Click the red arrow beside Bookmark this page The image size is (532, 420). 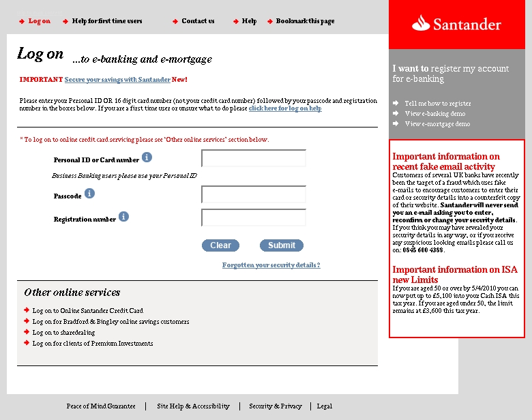click(270, 21)
